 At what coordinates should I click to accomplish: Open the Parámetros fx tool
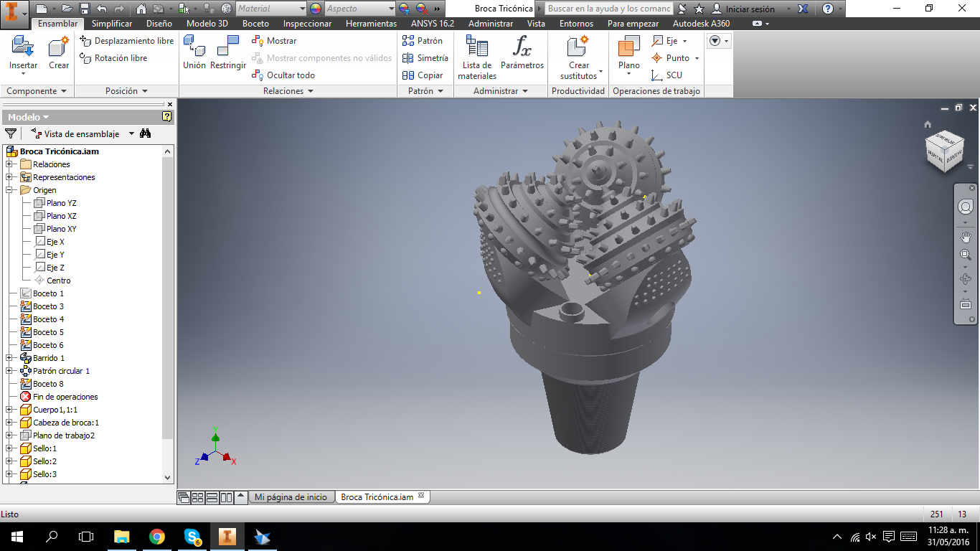(x=522, y=49)
